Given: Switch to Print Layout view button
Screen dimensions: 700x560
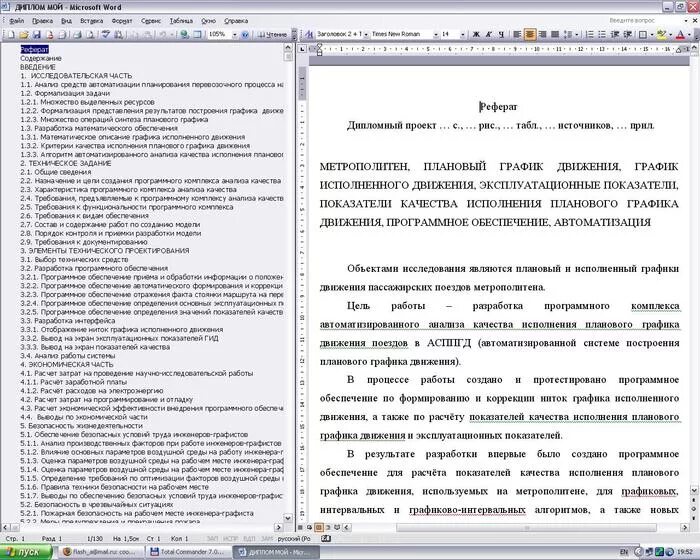Looking at the screenshot, I should pos(318,527).
